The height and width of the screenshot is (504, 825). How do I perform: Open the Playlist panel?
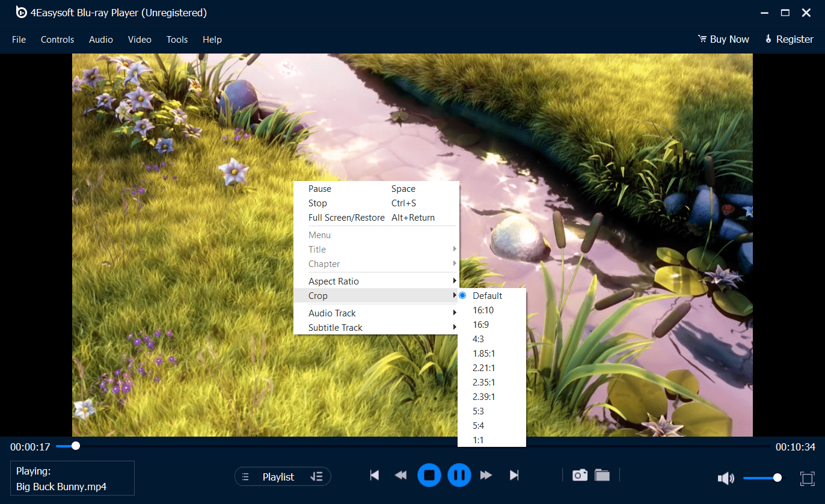278,477
